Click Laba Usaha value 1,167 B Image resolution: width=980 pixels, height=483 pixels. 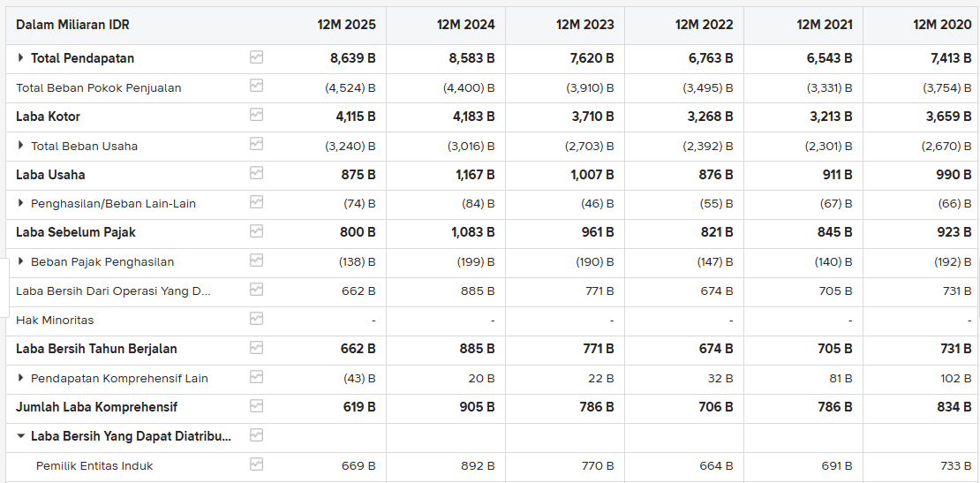click(x=475, y=175)
